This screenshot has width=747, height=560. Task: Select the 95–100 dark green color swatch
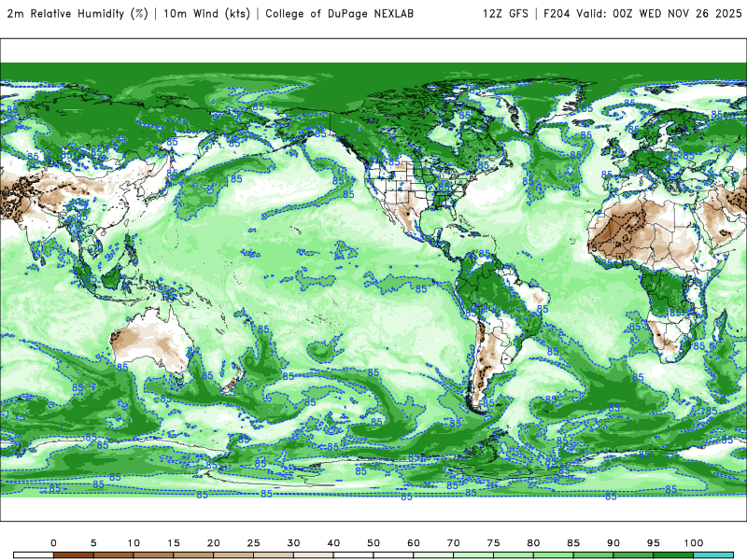click(673, 555)
